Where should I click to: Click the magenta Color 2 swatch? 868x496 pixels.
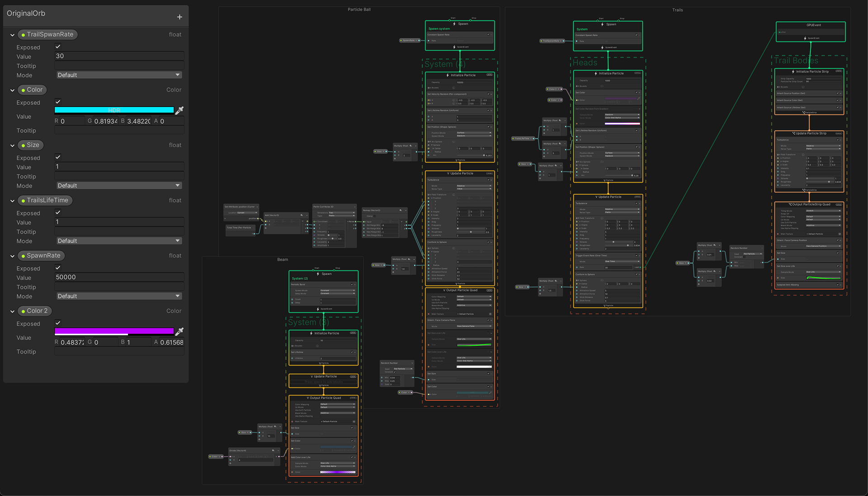point(114,331)
